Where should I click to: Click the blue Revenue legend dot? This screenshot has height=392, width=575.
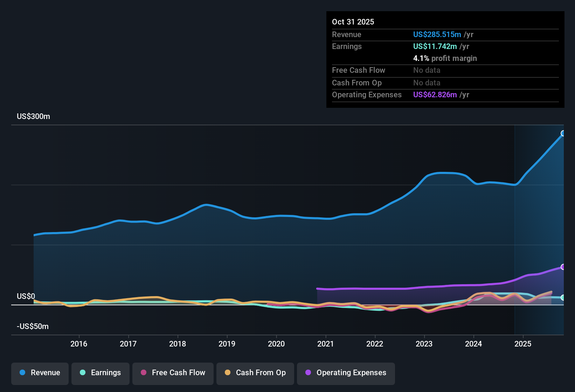coord(22,372)
